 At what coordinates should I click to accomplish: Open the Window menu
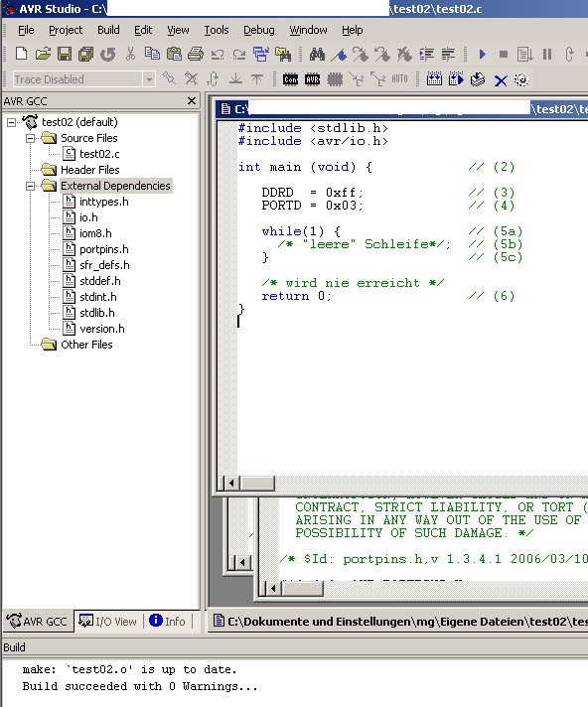pyautogui.click(x=308, y=30)
